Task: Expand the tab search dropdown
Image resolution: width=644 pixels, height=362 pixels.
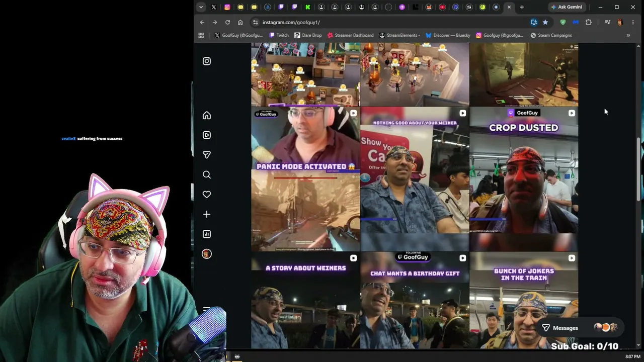Action: tap(201, 7)
